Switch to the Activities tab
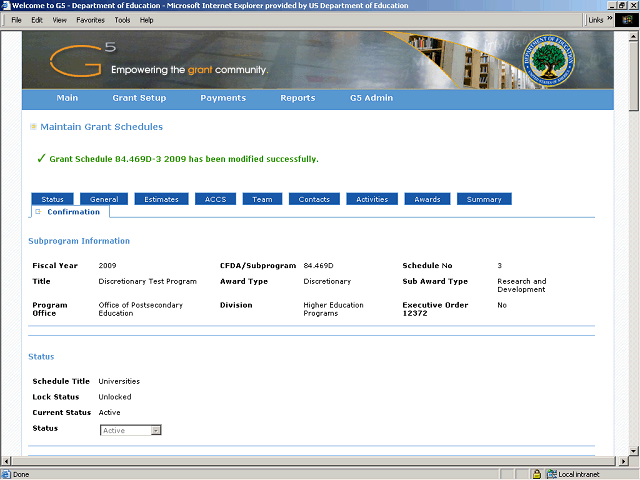This screenshot has width=640, height=480. tap(372, 199)
